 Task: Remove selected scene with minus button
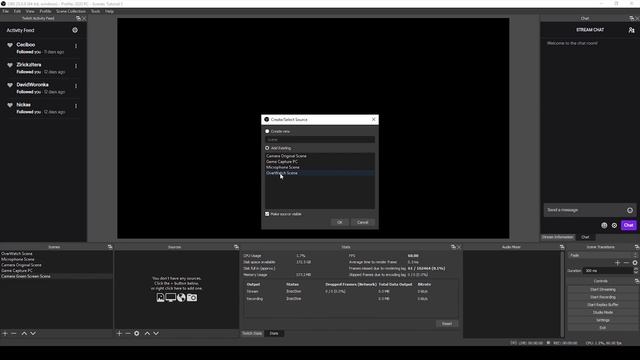pos(13,333)
